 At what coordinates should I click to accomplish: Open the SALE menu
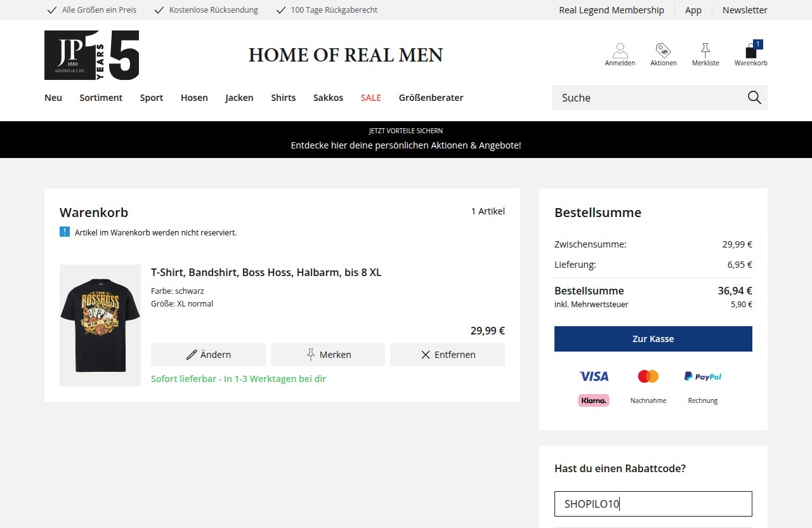pos(371,98)
